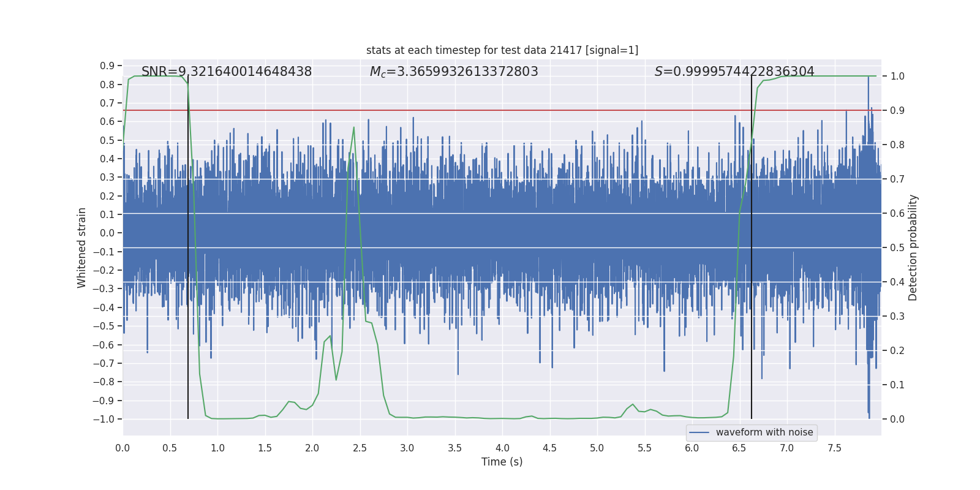Click the left axis tick label −1.0
This screenshot has width=980, height=490.
tap(107, 419)
